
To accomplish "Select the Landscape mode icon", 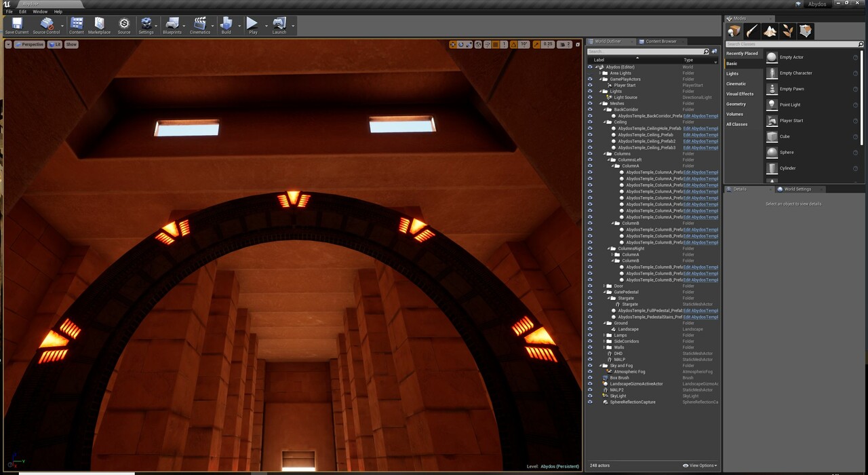I will click(x=770, y=31).
